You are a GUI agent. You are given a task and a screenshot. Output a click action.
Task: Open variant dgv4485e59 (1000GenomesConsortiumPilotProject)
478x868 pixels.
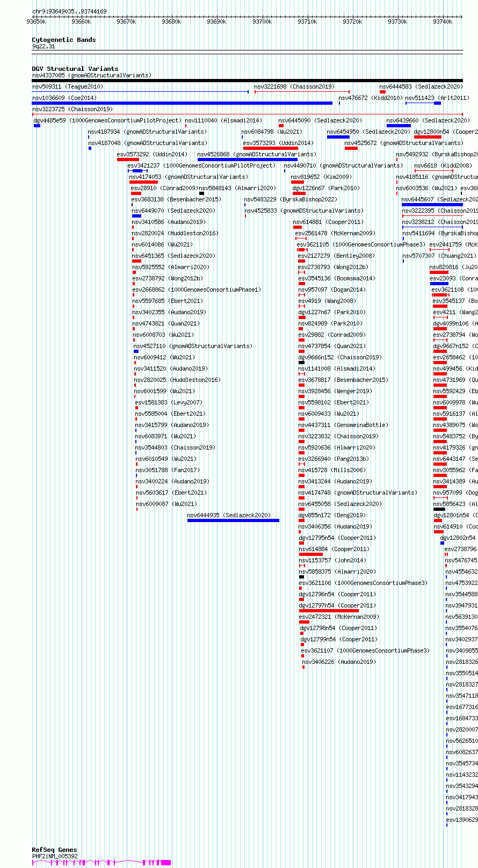pyautogui.click(x=107, y=120)
